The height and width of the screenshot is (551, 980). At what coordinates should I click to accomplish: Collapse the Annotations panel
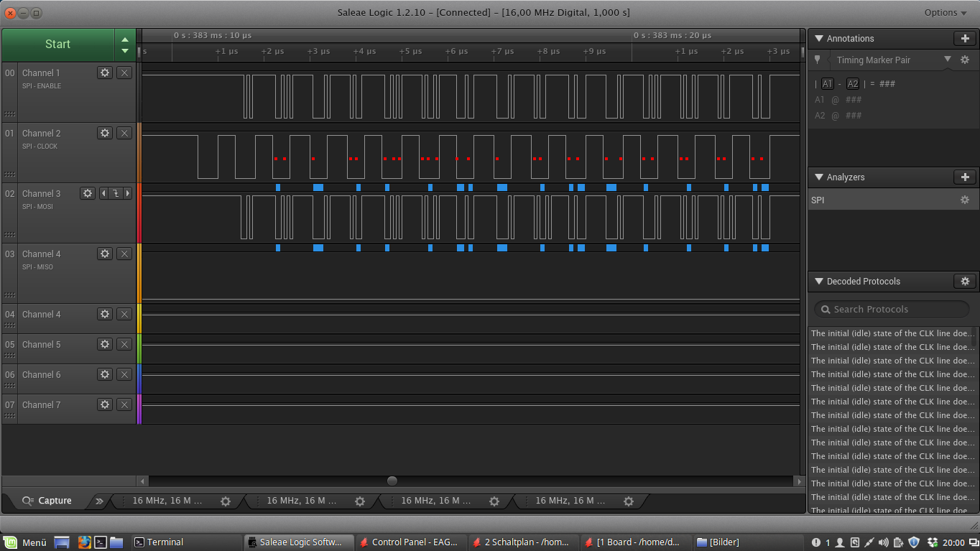pos(818,39)
